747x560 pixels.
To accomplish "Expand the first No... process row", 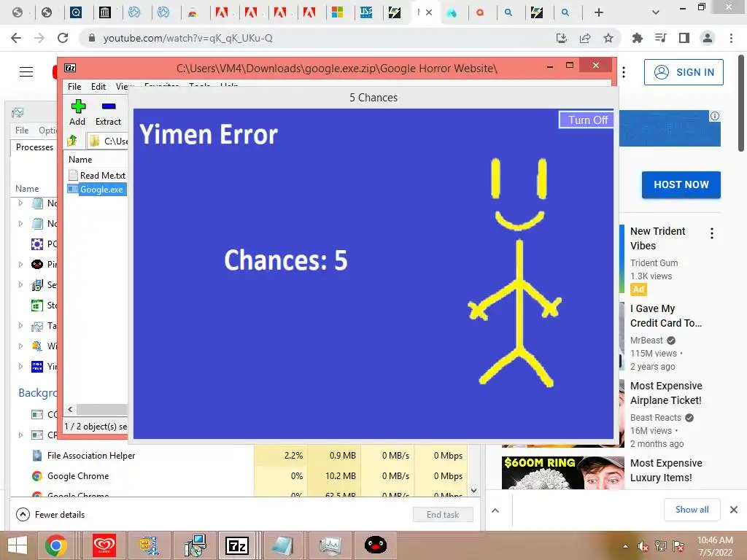I will 20,203.
